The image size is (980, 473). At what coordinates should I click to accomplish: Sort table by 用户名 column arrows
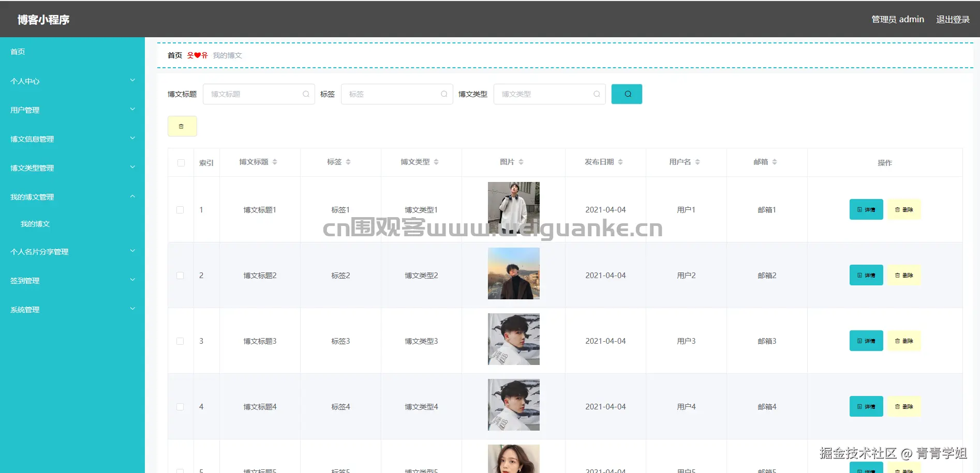697,162
